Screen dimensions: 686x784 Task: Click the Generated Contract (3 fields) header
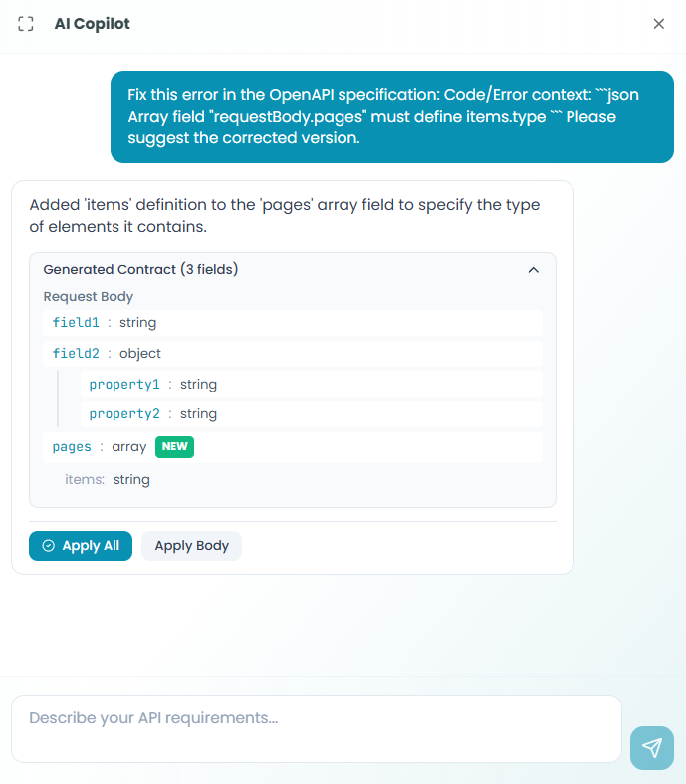[140, 270]
